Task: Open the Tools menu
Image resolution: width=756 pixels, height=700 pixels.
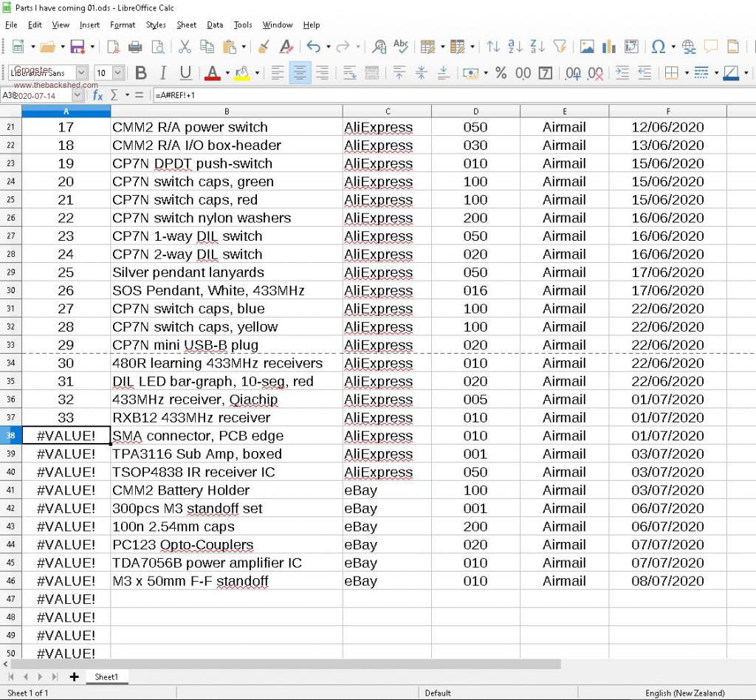Action: 243,25
